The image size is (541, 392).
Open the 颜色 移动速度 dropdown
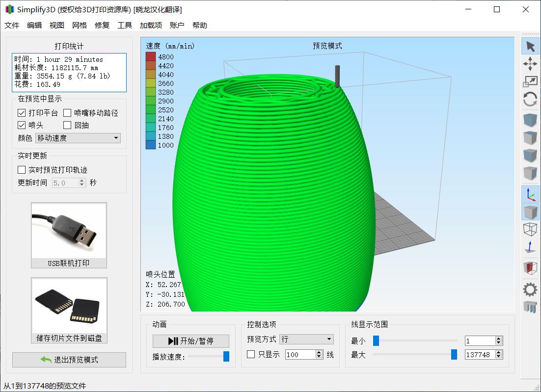78,138
